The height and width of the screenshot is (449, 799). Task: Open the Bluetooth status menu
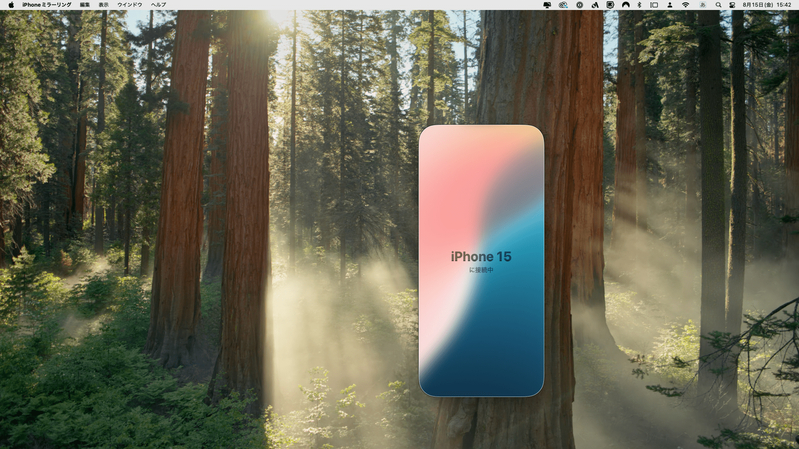click(x=640, y=5)
